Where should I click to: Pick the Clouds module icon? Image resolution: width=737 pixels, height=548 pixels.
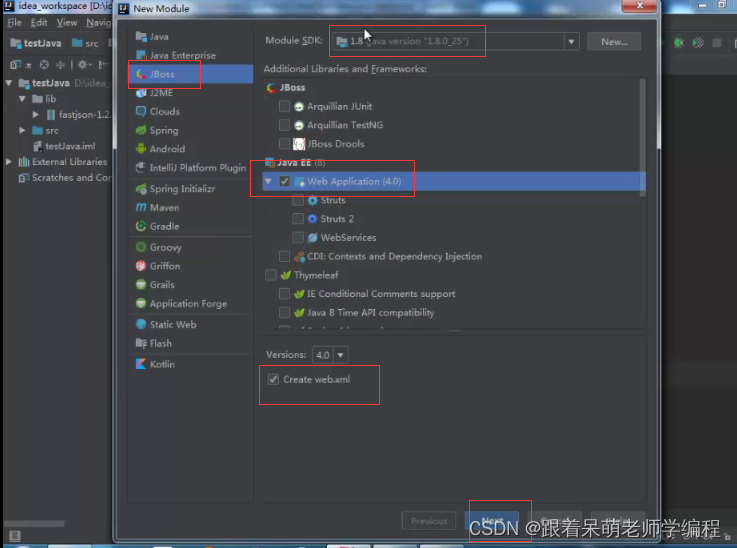[141, 111]
